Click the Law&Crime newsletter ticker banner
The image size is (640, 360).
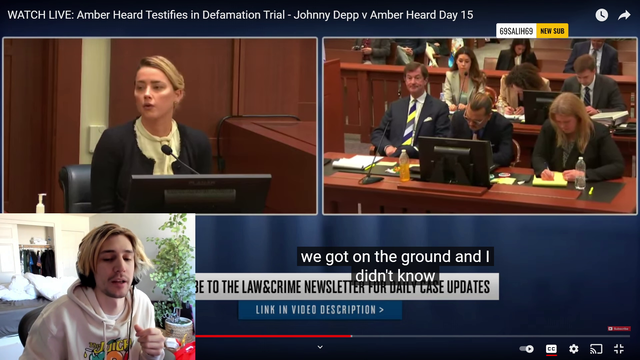tap(347, 287)
